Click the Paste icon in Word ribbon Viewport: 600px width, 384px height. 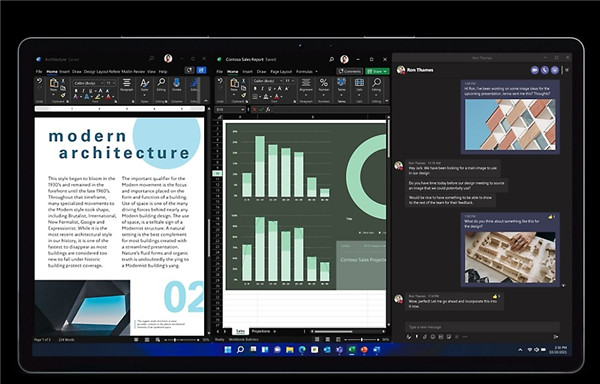(x=54, y=83)
